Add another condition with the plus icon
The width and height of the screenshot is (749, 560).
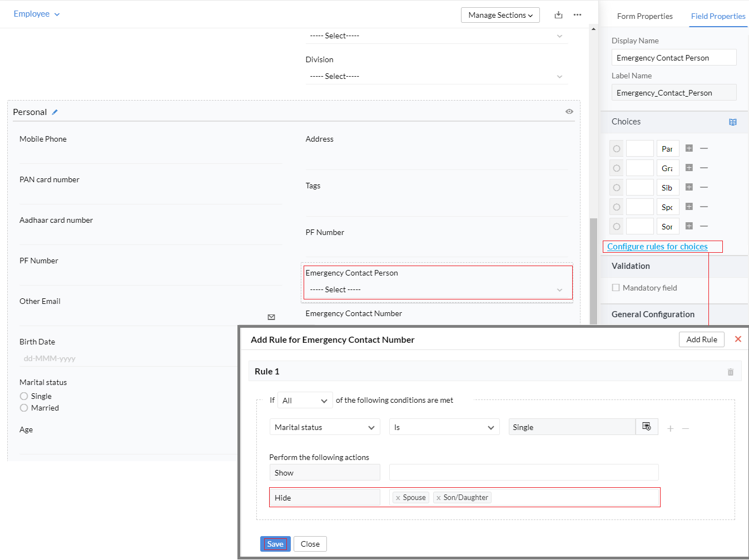(671, 428)
